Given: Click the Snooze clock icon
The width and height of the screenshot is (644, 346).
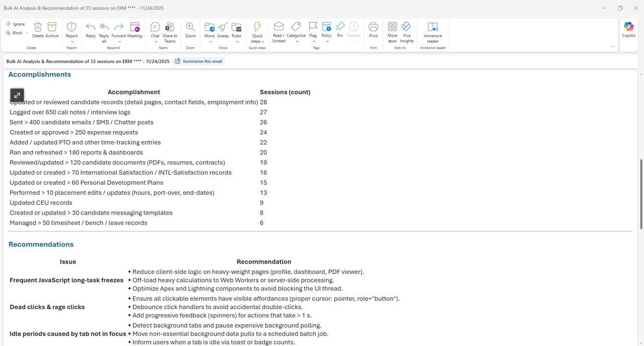Looking at the screenshot, I should click(x=354, y=27).
